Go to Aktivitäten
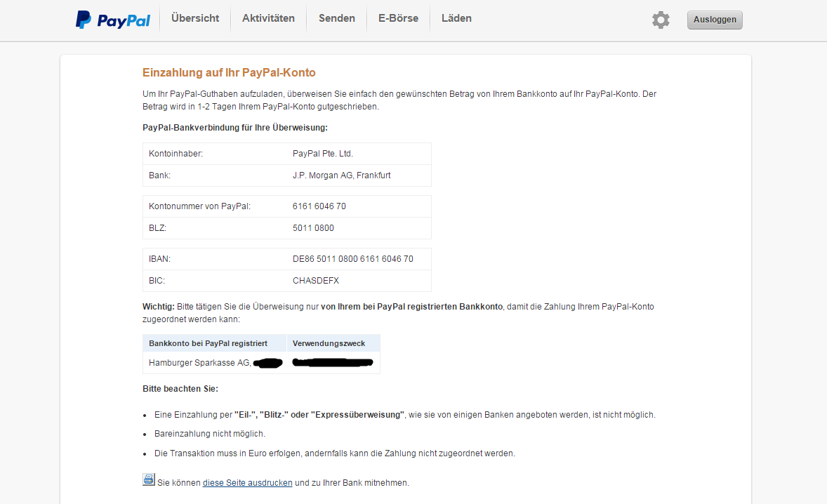This screenshot has width=827, height=504. tap(268, 18)
